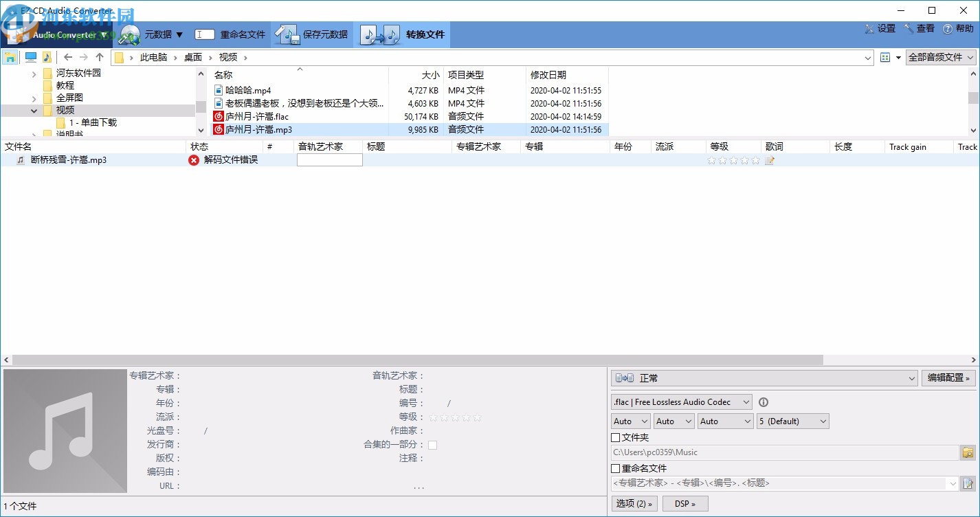Open the 选项 (2) options panel
Viewport: 980px width, 517px height.
click(634, 503)
